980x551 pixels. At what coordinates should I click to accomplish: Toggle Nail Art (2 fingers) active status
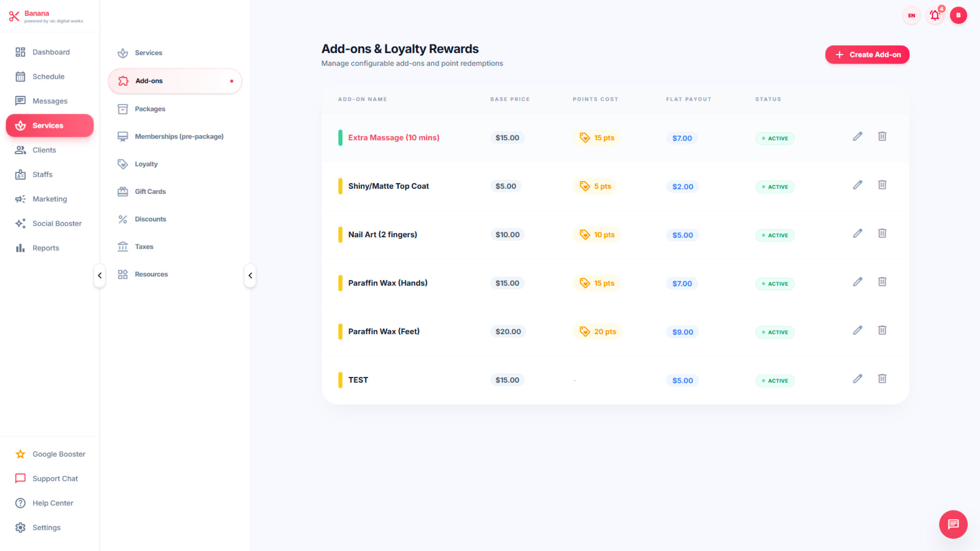point(775,235)
